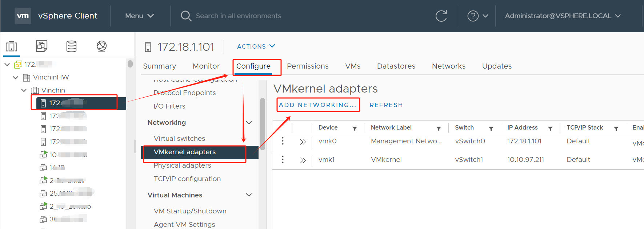Click the REFRESH button
This screenshot has width=644, height=229.
[x=386, y=105]
